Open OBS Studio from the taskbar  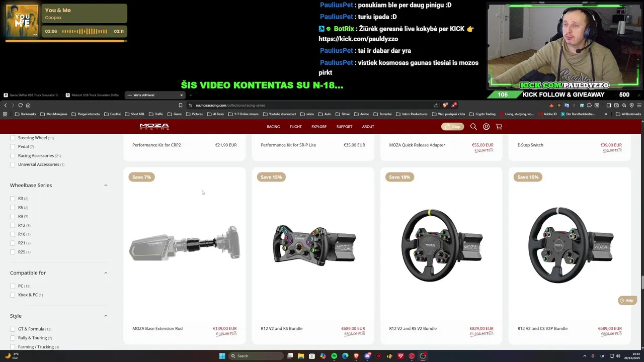pyautogui.click(x=423, y=356)
